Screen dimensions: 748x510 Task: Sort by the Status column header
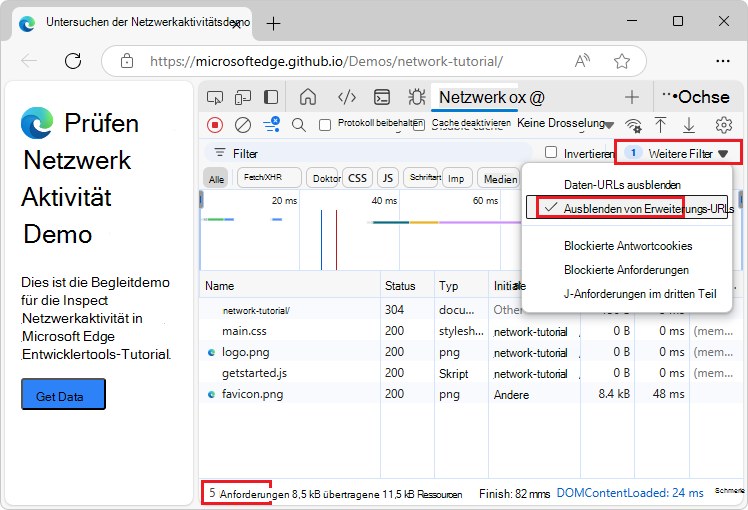point(407,286)
